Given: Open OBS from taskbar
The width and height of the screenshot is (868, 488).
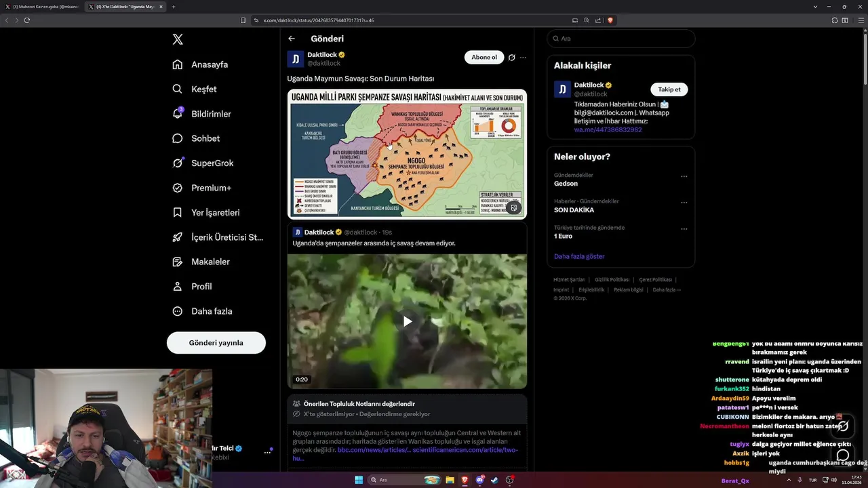Looking at the screenshot, I should pos(510,480).
